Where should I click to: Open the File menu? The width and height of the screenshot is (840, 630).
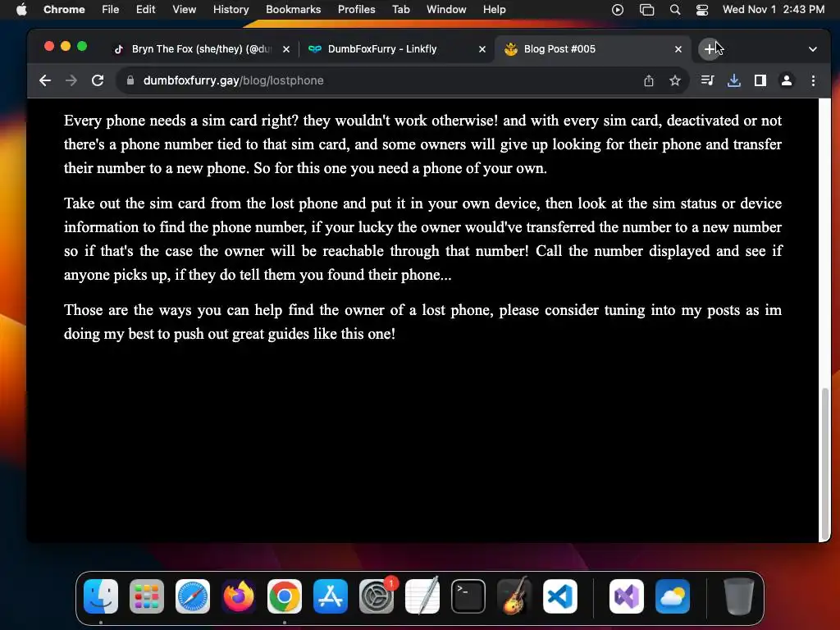(x=111, y=10)
